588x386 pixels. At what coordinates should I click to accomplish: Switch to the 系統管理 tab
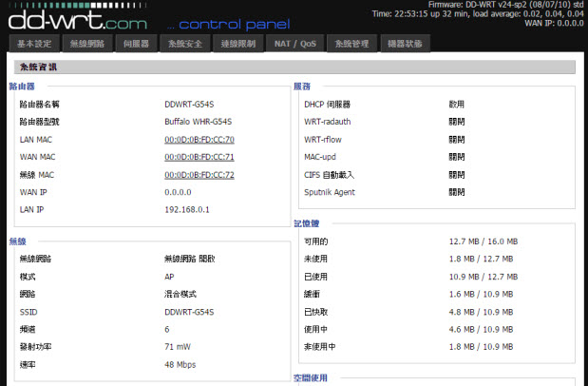coord(351,44)
